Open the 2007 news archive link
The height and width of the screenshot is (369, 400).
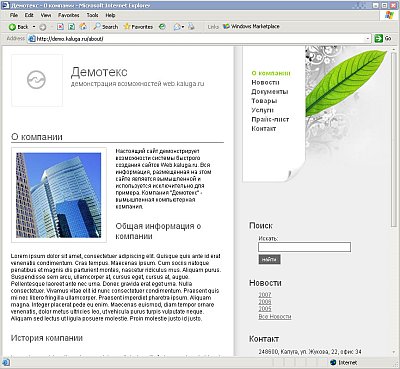coord(265,295)
